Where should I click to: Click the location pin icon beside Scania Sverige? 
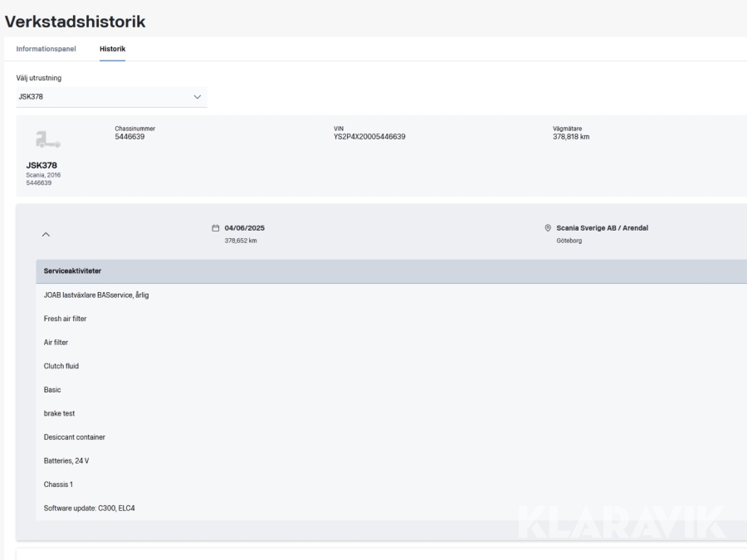(548, 228)
